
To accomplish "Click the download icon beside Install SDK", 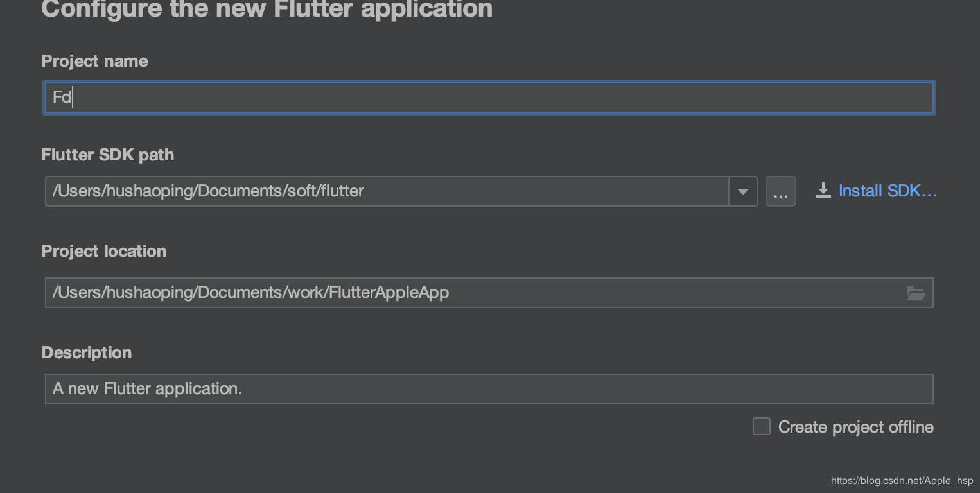I will (823, 191).
